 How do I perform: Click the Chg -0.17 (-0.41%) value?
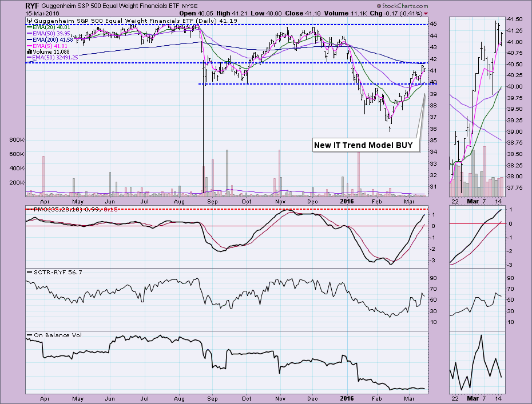[x=396, y=14]
